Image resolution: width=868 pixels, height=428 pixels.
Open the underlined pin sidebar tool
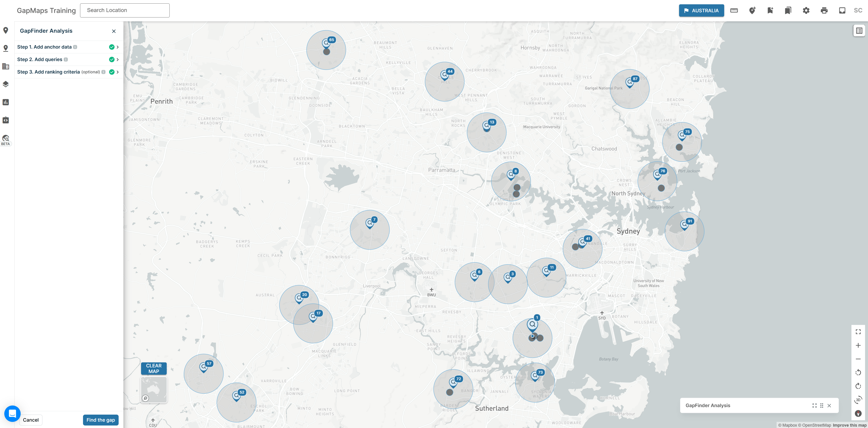6,48
